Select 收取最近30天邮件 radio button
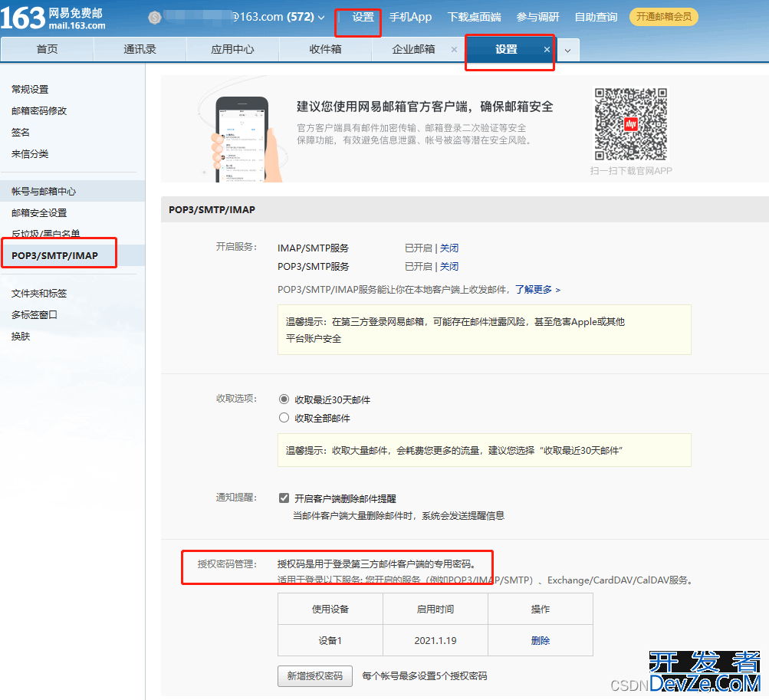The height and width of the screenshot is (700, 769). click(x=284, y=399)
